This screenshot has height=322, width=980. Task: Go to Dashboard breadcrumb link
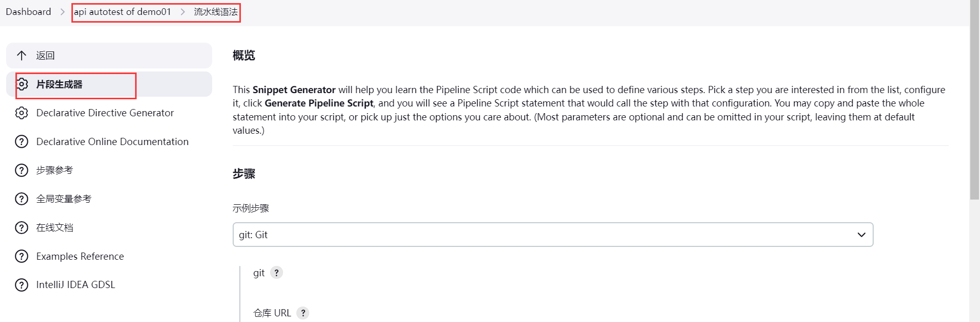tap(28, 12)
